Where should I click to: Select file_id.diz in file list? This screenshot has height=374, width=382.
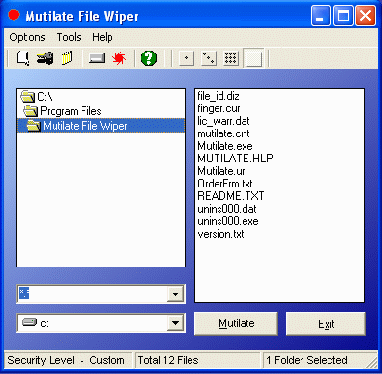tap(218, 96)
